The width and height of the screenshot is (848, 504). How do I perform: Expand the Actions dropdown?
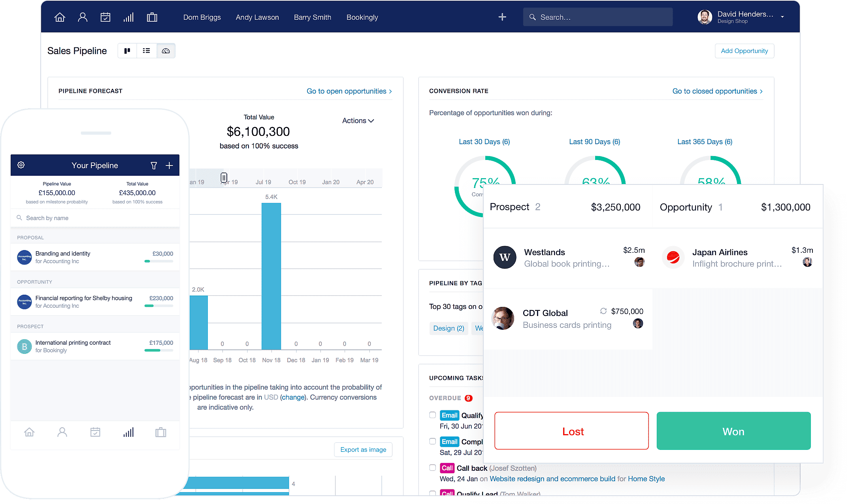[x=358, y=121]
